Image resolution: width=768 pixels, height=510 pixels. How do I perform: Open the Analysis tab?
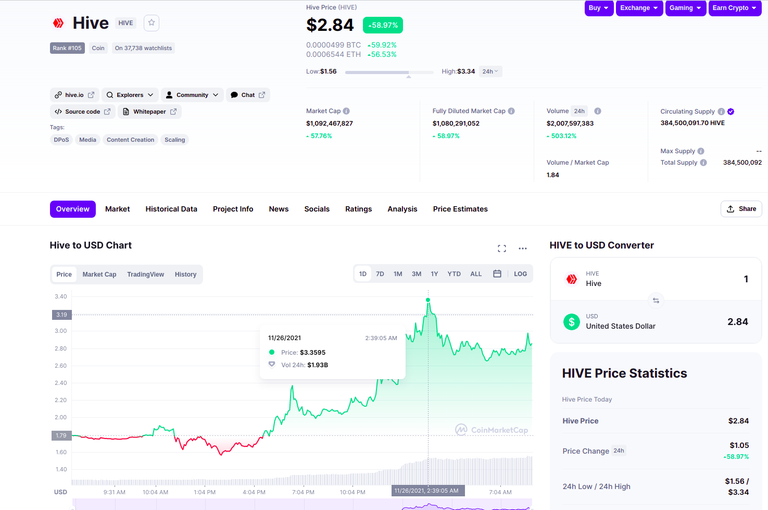point(402,209)
